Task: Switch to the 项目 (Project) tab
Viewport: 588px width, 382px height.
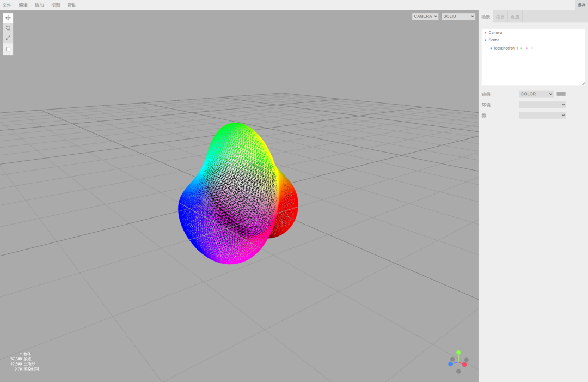Action: pos(500,16)
